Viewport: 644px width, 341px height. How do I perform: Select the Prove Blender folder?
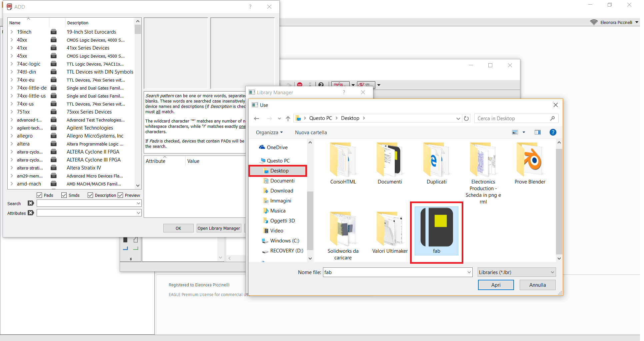tap(530, 164)
